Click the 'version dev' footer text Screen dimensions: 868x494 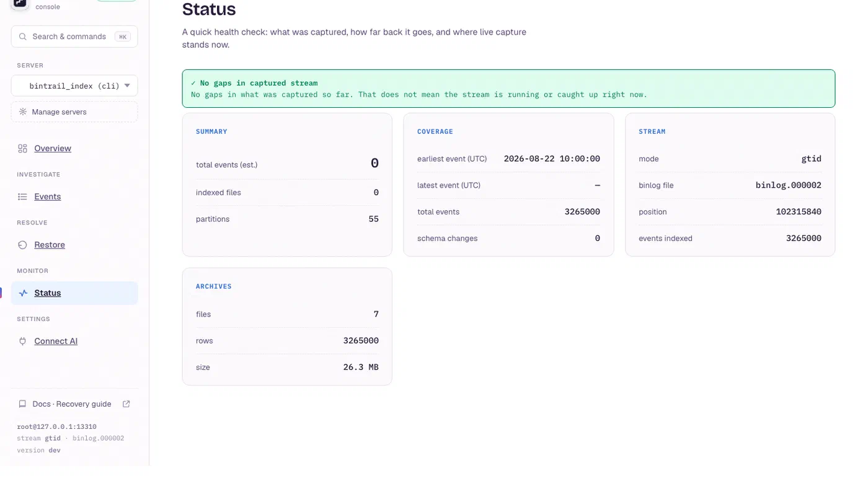pyautogui.click(x=38, y=451)
